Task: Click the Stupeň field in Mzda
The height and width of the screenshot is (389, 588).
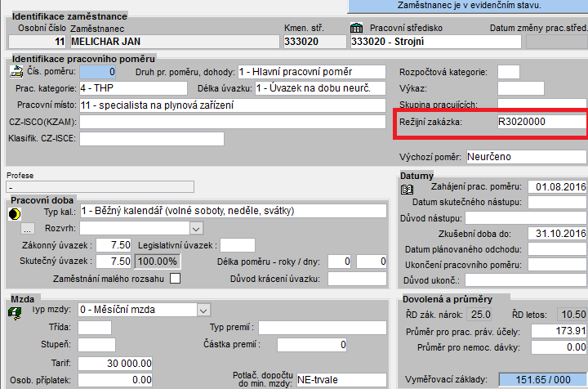Action: point(96,345)
